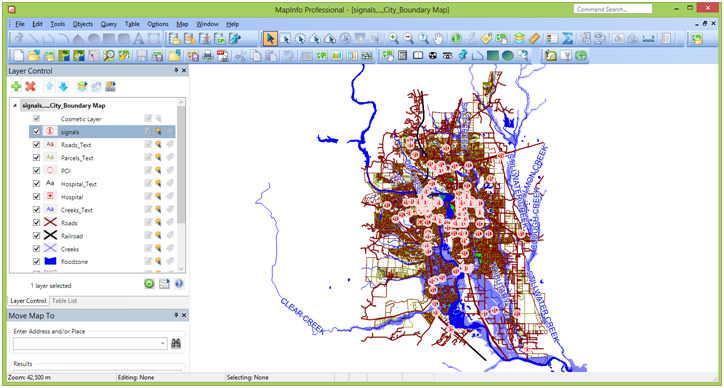
Task: Open the Options menu
Action: pyautogui.click(x=158, y=24)
